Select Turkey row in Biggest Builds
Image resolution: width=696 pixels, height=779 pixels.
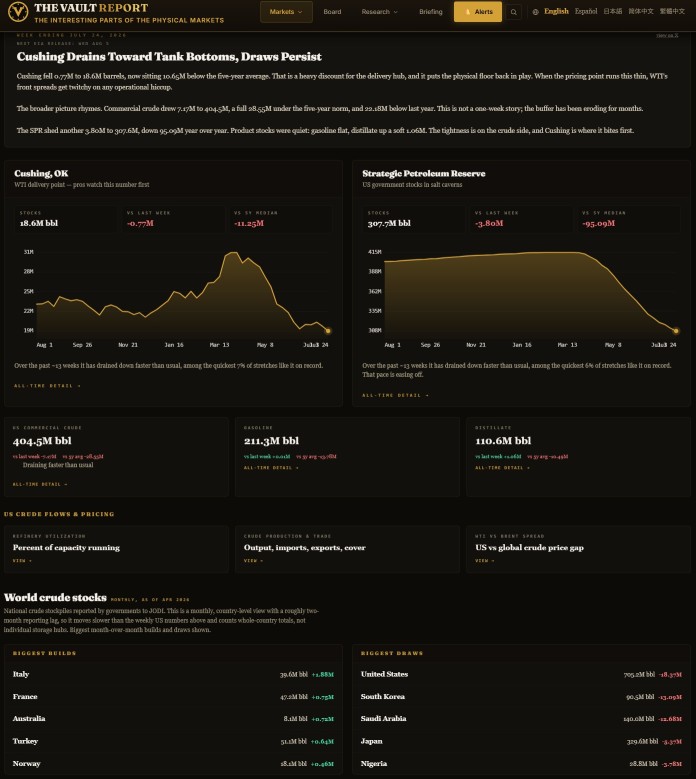click(x=173, y=741)
